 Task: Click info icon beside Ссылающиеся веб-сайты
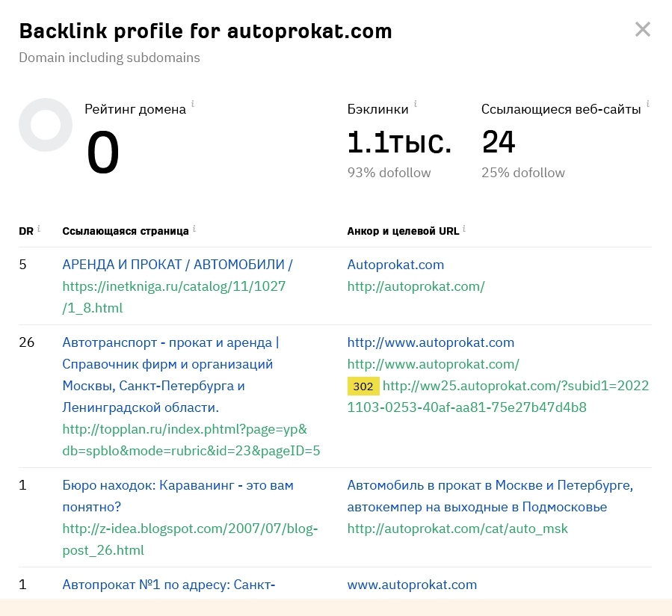coord(648,104)
